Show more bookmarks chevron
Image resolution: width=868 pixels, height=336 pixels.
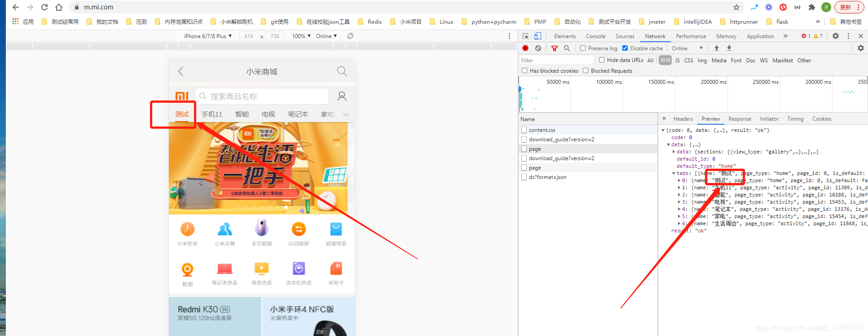818,22
